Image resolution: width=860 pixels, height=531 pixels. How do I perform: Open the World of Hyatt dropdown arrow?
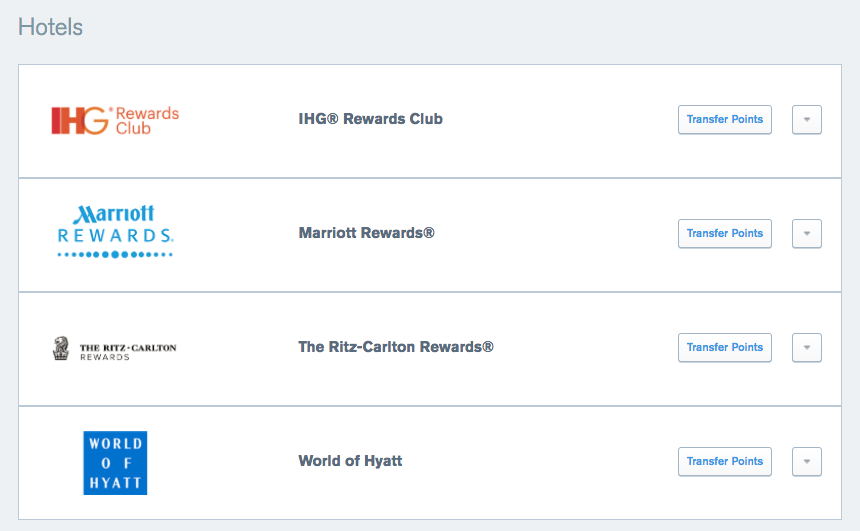pos(807,462)
